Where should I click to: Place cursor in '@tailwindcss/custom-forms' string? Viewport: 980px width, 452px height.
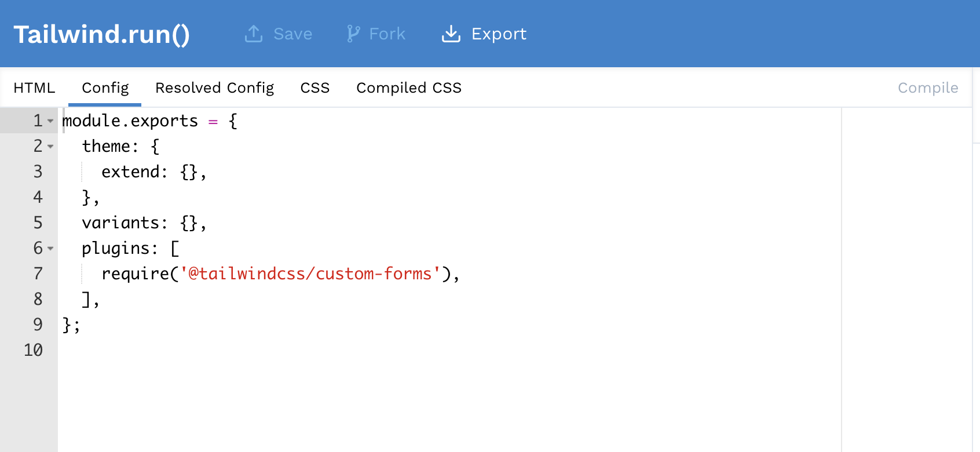coord(310,274)
